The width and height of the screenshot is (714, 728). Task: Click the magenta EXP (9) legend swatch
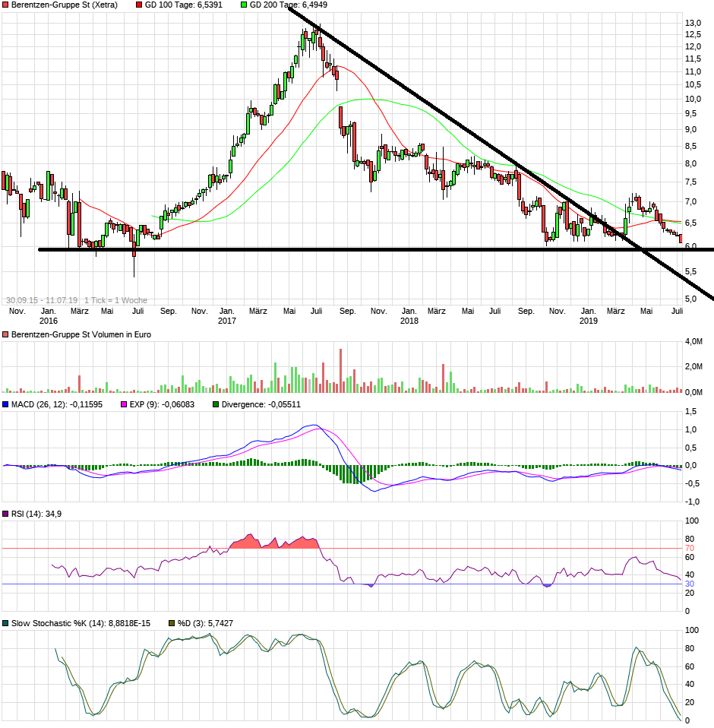123,405
